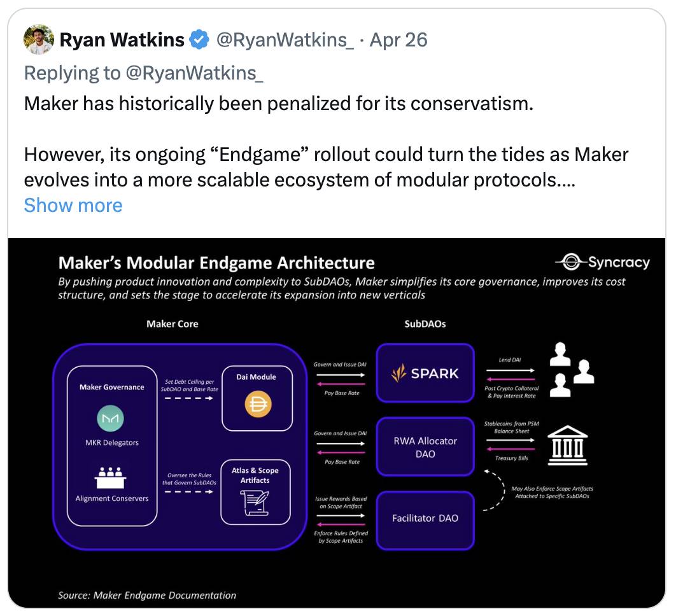The height and width of the screenshot is (616, 676).
Task: Click Ryan Watkins' profile avatar
Action: pyautogui.click(x=39, y=39)
